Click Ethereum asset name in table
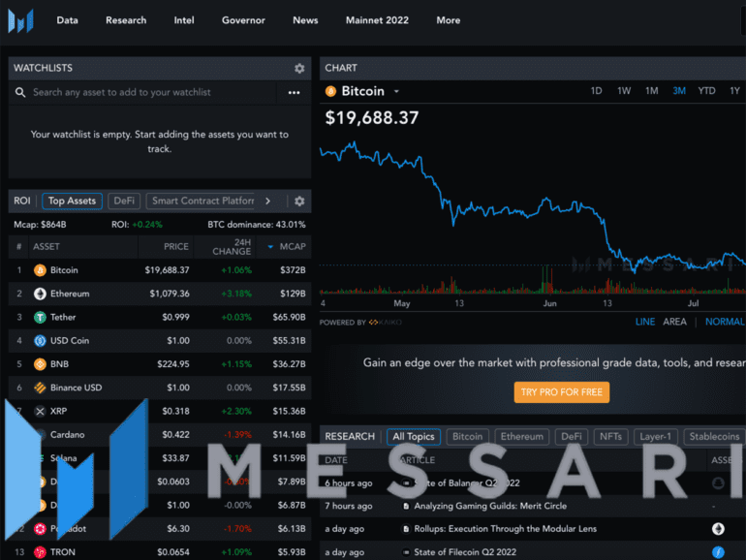This screenshot has width=746, height=560. 70,294
